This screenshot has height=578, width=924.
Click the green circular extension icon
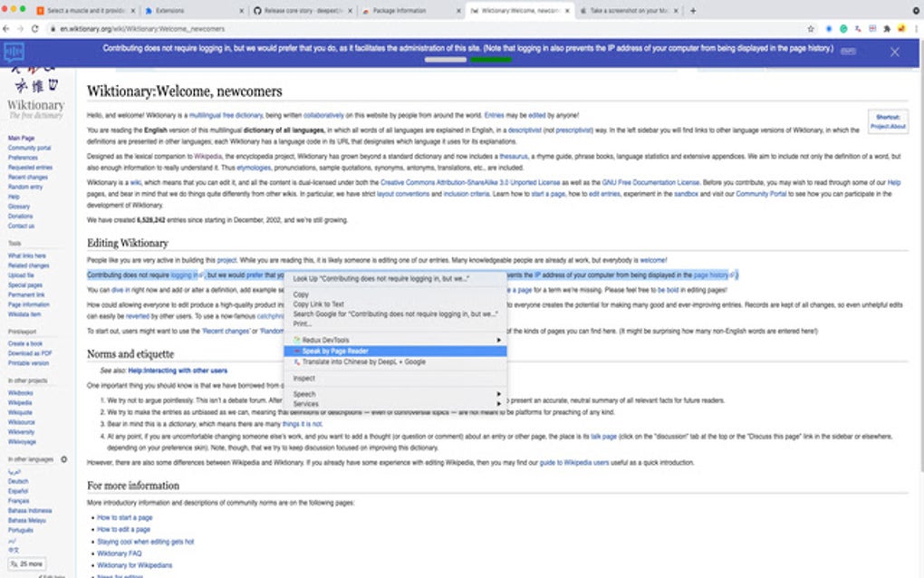point(843,28)
